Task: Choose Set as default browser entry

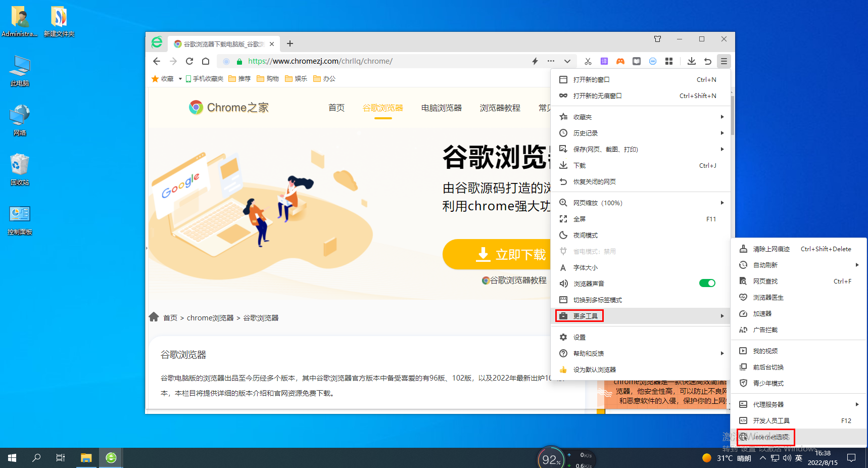Action: 640,369
